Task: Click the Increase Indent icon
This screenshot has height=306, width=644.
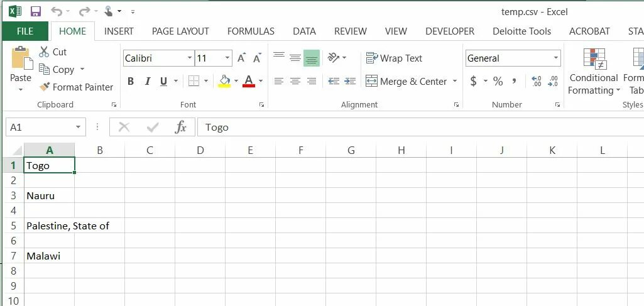Action: point(350,81)
